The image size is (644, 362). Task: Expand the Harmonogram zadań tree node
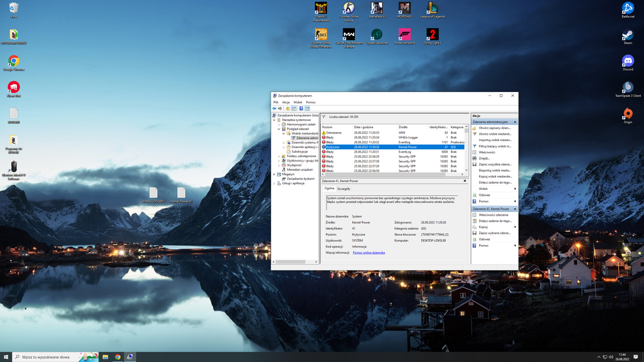pos(279,124)
